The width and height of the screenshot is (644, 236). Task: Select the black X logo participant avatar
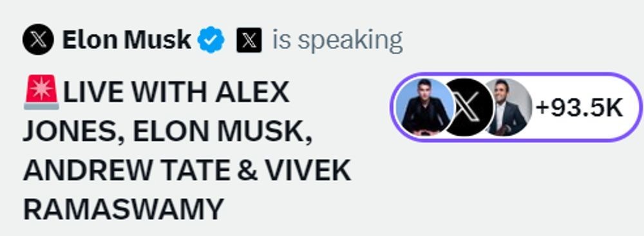[469, 107]
